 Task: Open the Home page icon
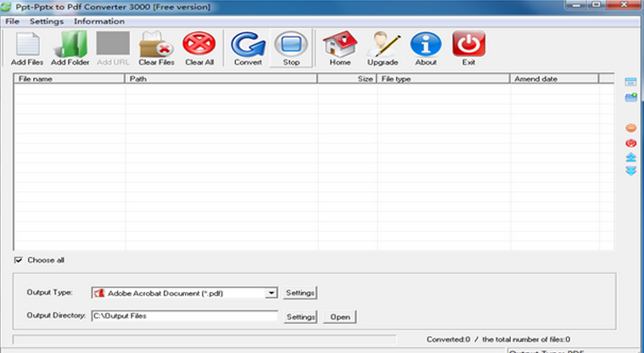click(x=339, y=48)
